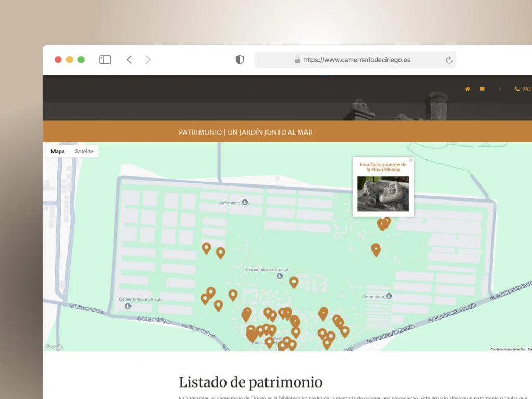Go back with the left chevron
The height and width of the screenshot is (399, 532).
pos(129,60)
